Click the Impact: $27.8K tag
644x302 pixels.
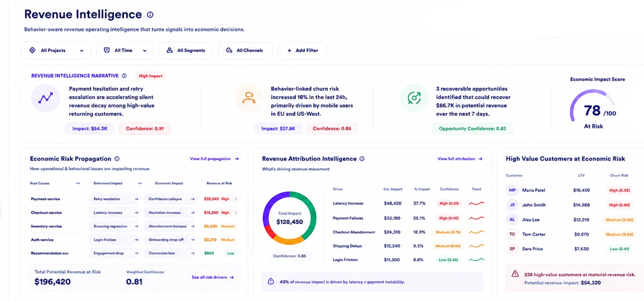[278, 129]
